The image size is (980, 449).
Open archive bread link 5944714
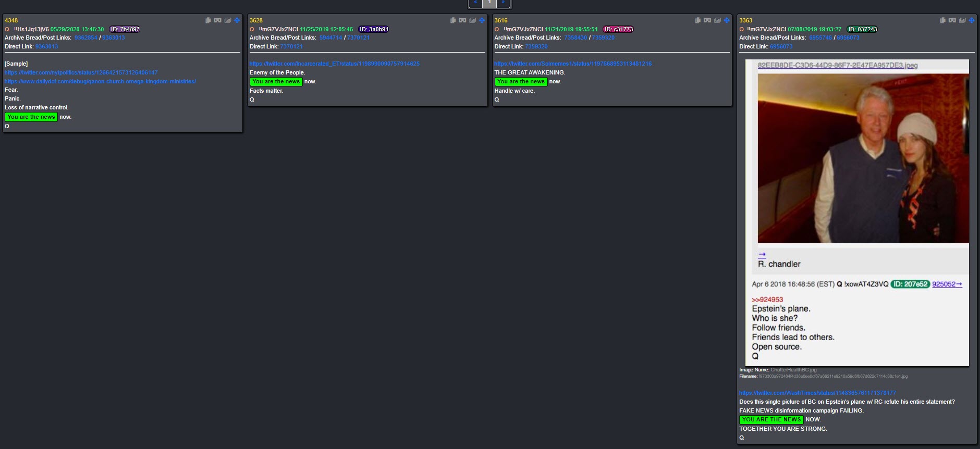pos(331,38)
